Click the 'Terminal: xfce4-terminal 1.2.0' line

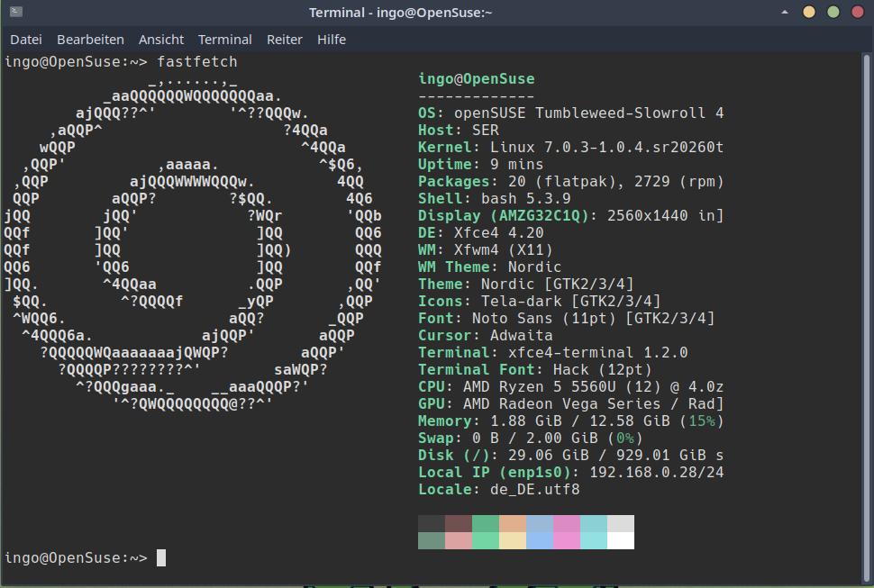click(553, 352)
